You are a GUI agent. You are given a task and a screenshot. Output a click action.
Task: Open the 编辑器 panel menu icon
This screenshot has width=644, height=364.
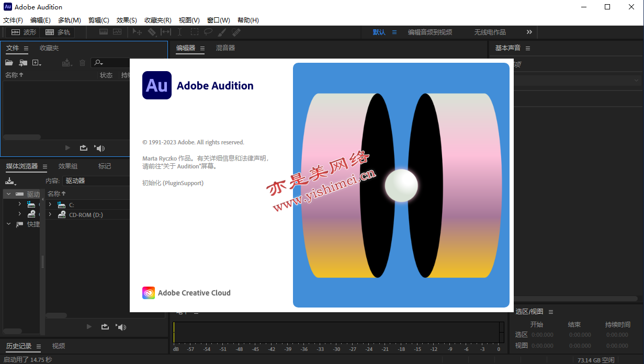tap(202, 48)
